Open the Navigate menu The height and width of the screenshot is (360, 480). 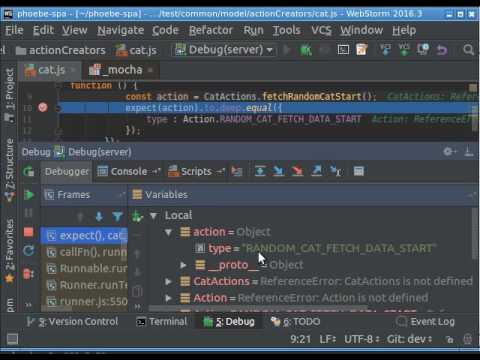[121, 30]
